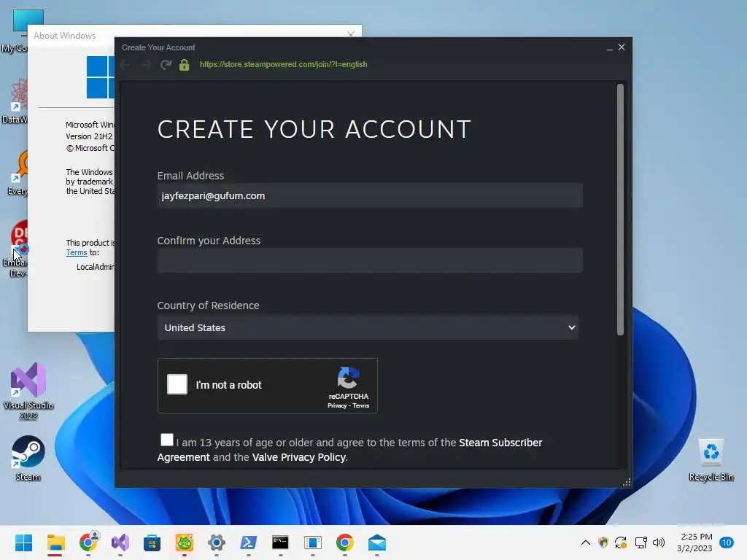The width and height of the screenshot is (747, 560).
Task: Click the sync update tray icon
Action: click(621, 542)
